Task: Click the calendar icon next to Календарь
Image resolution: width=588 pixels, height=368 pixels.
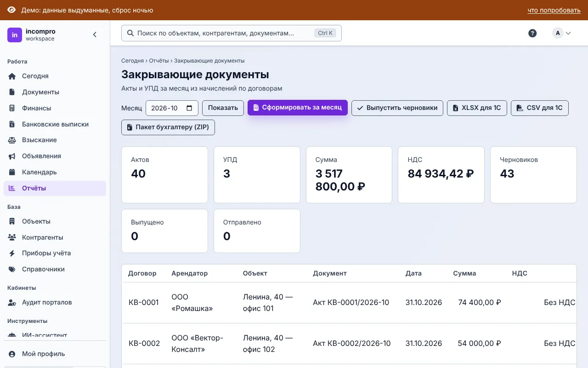Action: (12, 172)
